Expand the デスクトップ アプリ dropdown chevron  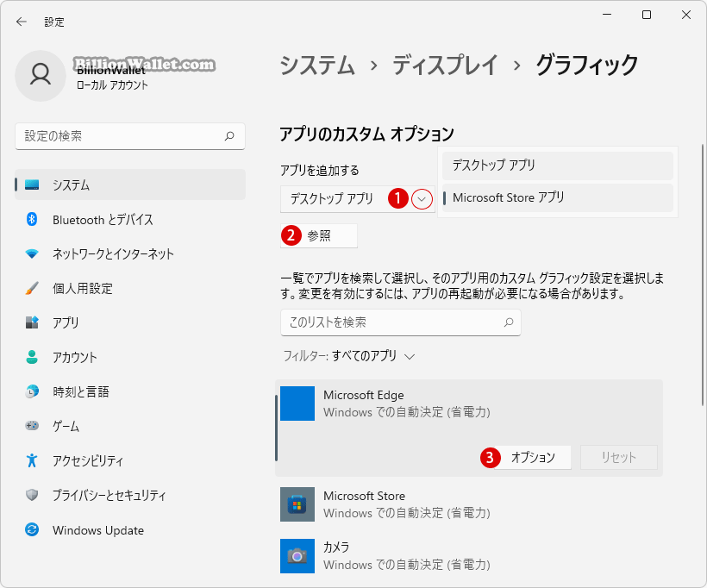(x=422, y=199)
